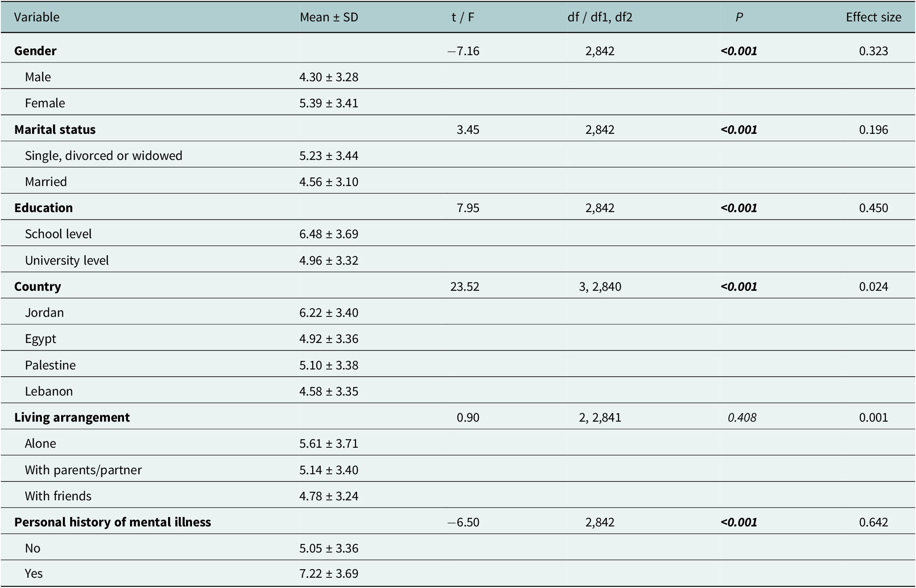Screen dimensions: 916x588
Task: Select the Gender row label
Action: pyautogui.click(x=35, y=51)
